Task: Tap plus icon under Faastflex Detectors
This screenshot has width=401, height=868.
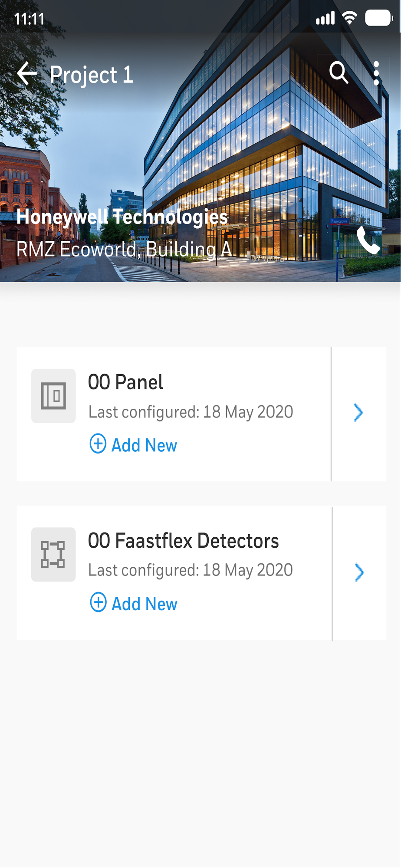Action: click(x=98, y=602)
